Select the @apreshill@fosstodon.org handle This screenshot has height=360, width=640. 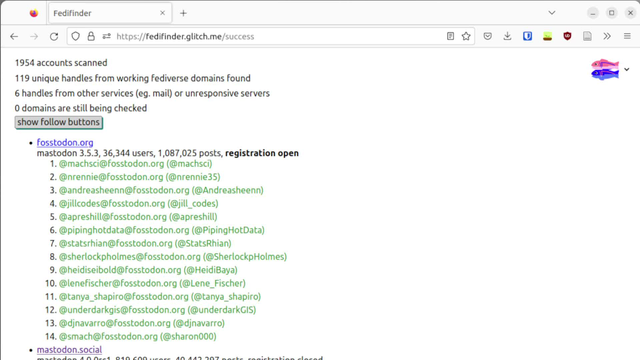point(113,217)
